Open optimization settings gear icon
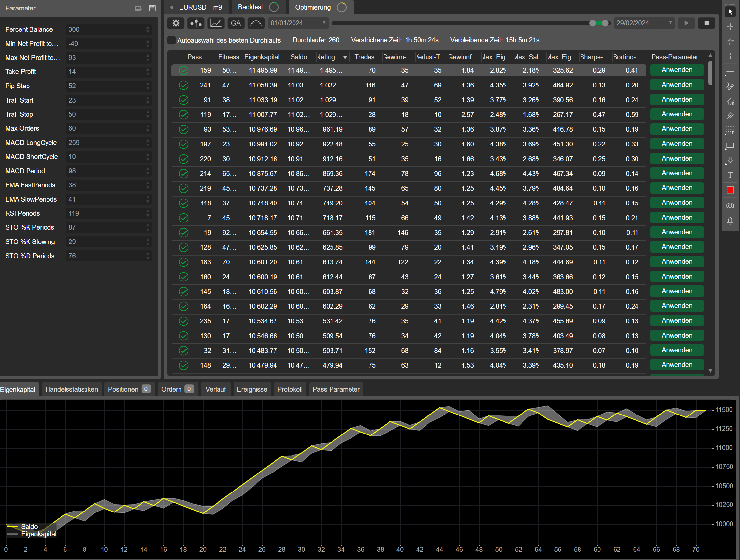The image size is (740, 560). pos(176,23)
